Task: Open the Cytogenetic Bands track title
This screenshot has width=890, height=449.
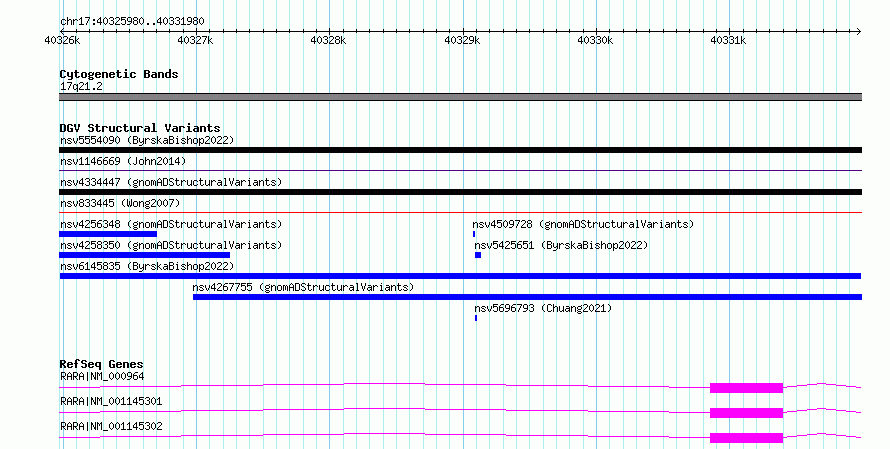Action: tap(119, 74)
